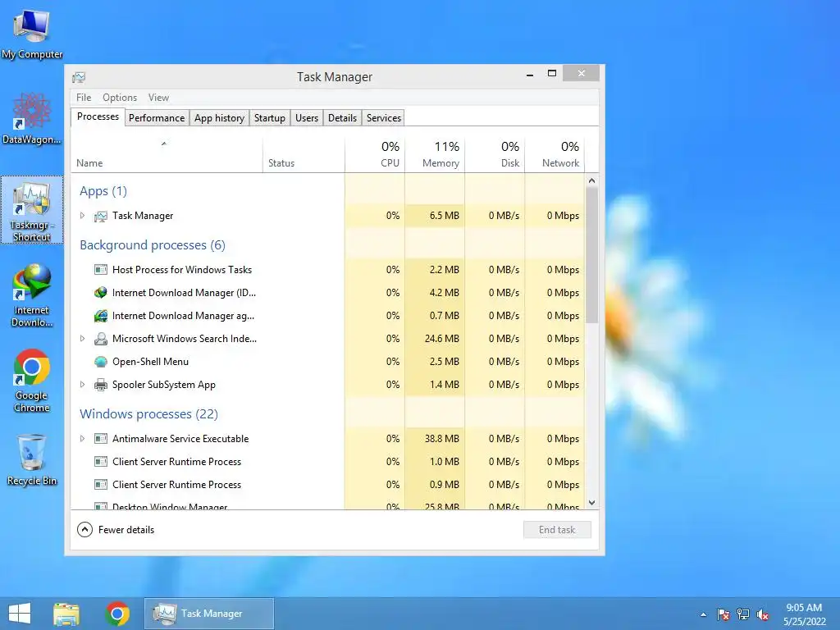Select Background processes (6) group header
The width and height of the screenshot is (840, 630).
point(153,245)
